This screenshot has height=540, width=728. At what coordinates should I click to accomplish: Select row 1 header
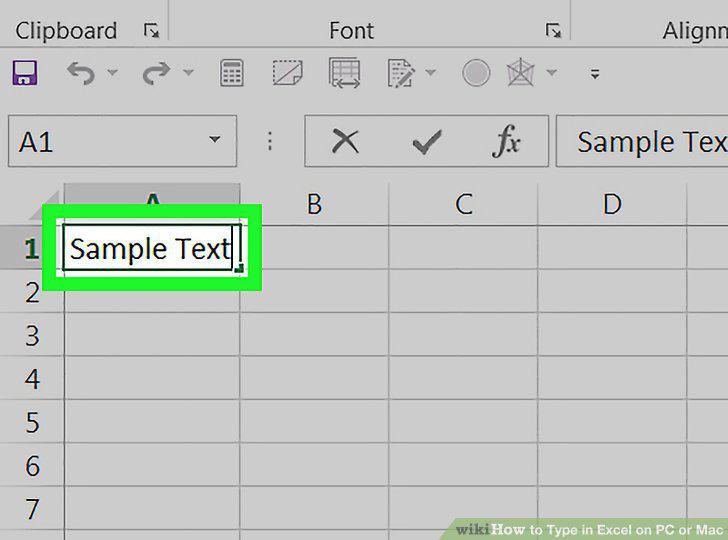(x=32, y=248)
